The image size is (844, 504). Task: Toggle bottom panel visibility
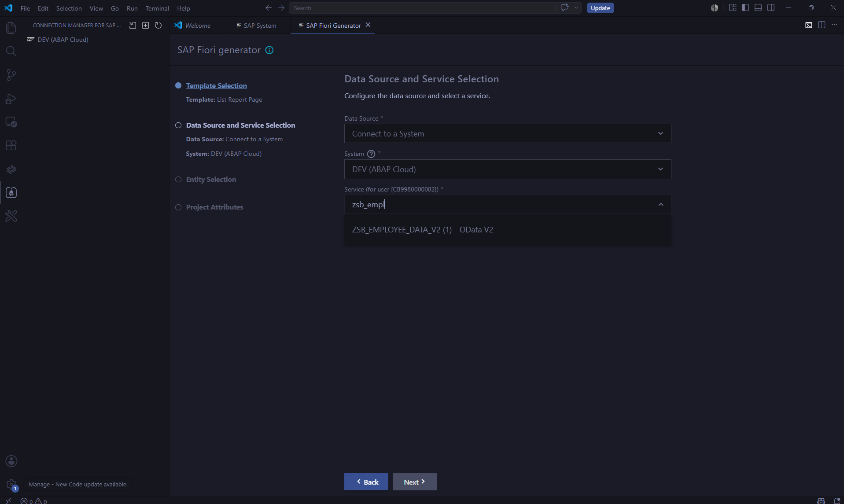click(758, 8)
